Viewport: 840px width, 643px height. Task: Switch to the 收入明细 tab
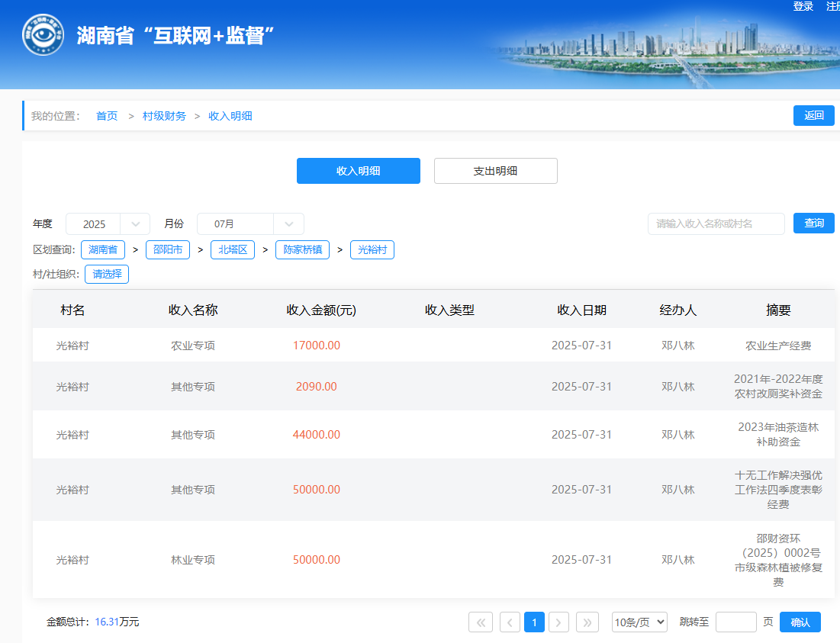point(358,171)
